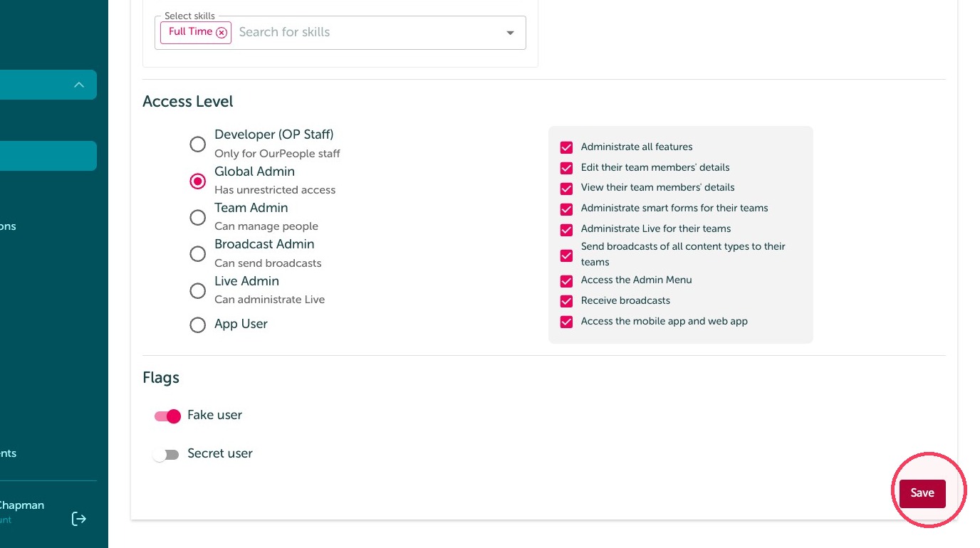Image resolution: width=980 pixels, height=548 pixels.
Task: Uncheck Administrate Live for their teams
Action: (566, 230)
